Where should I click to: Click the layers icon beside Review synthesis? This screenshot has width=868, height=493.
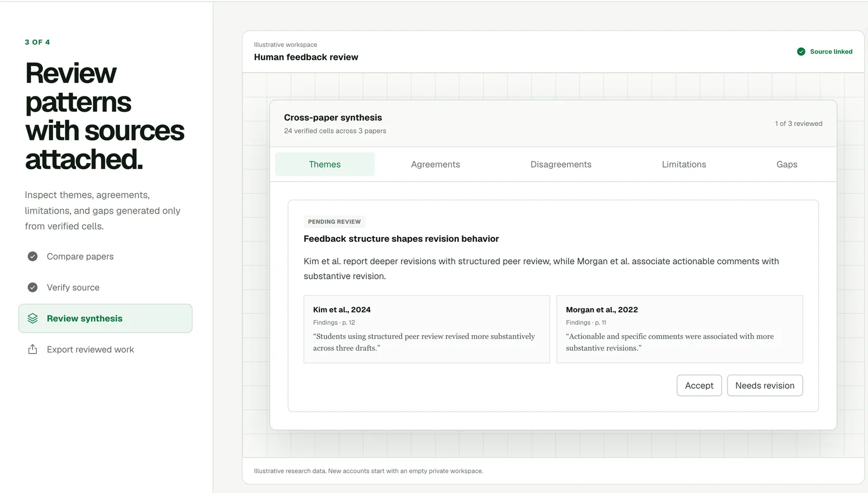tap(33, 318)
